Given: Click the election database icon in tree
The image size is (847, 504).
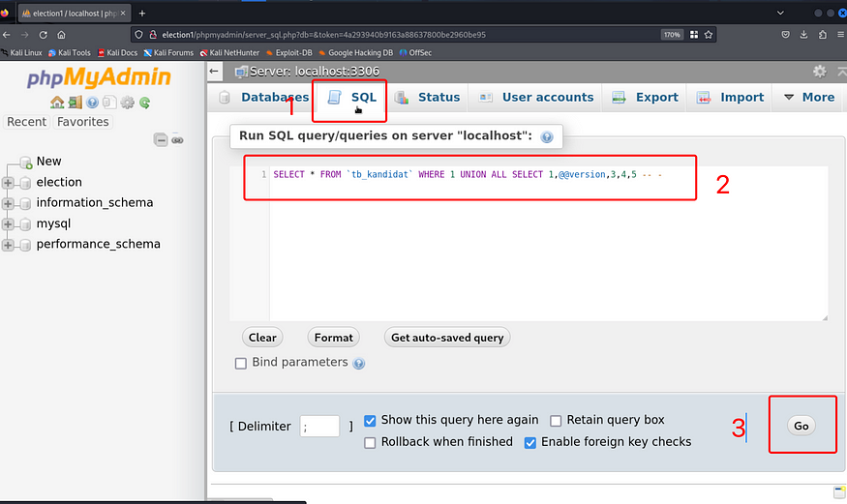Looking at the screenshot, I should tap(25, 183).
